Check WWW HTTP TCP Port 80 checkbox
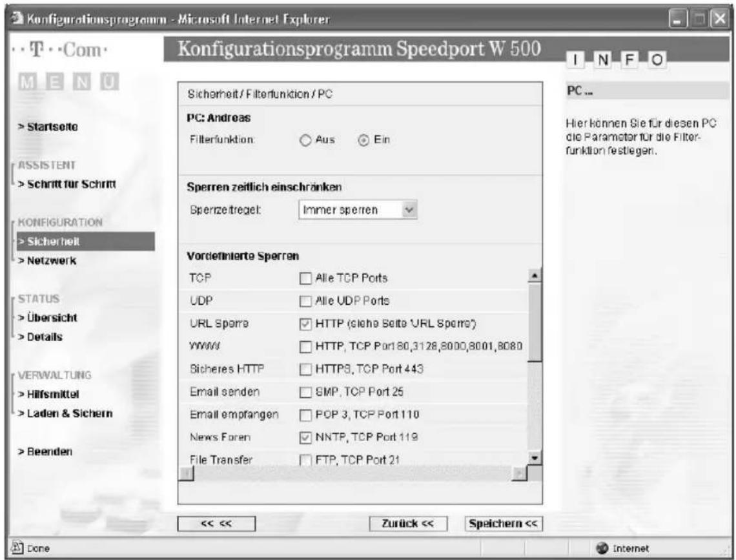The width and height of the screenshot is (736, 560). click(x=305, y=347)
